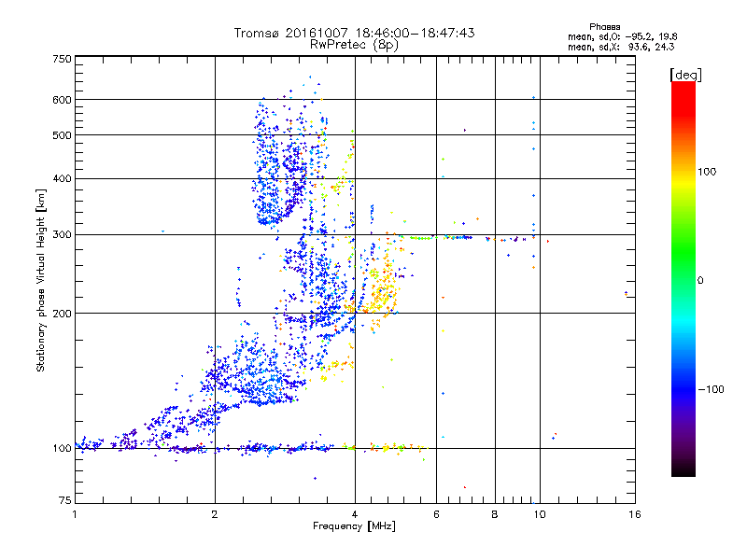
Task: Click x-axis tick label '10'
Action: pyautogui.click(x=540, y=514)
